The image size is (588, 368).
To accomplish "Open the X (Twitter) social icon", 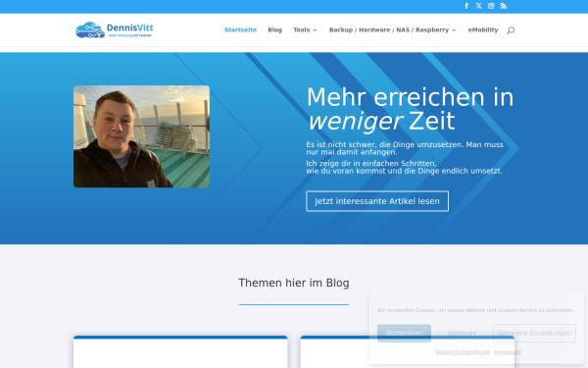I will coord(479,6).
